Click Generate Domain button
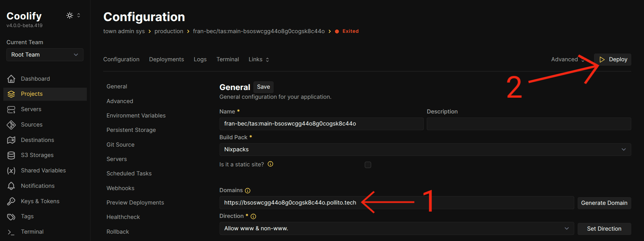Image resolution: width=644 pixels, height=241 pixels. pyautogui.click(x=604, y=203)
